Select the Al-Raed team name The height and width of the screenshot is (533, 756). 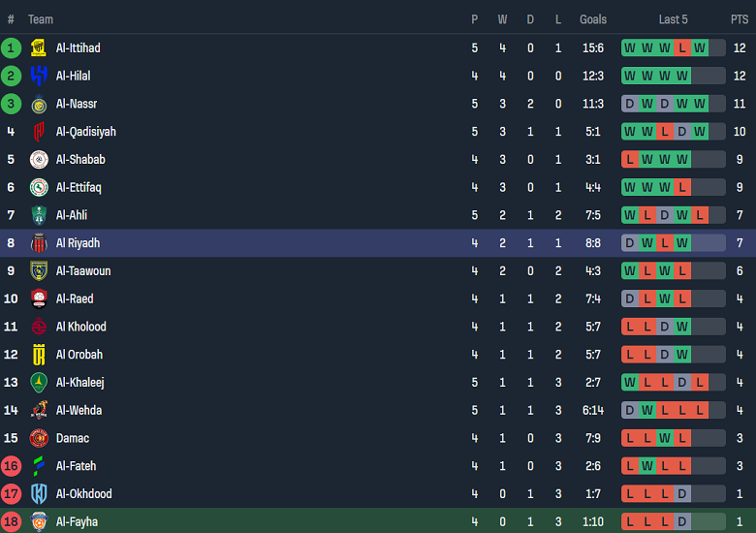(x=75, y=298)
